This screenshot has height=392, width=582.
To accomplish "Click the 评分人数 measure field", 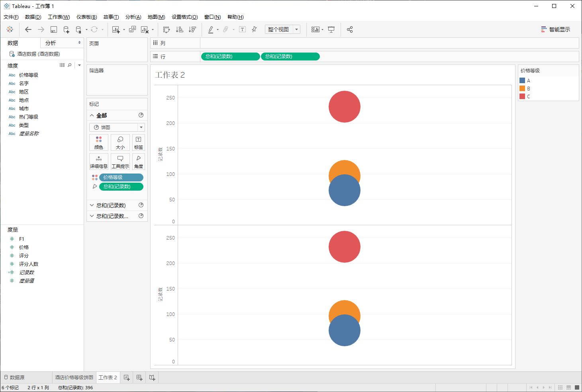I will (x=29, y=264).
